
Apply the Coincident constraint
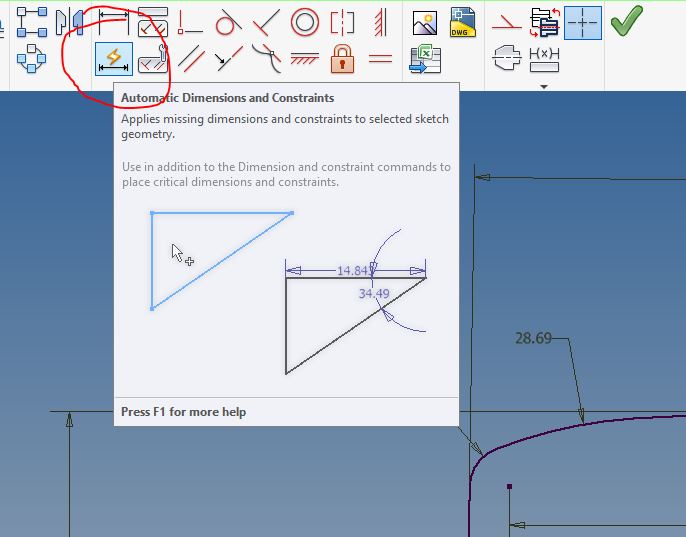[x=189, y=23]
